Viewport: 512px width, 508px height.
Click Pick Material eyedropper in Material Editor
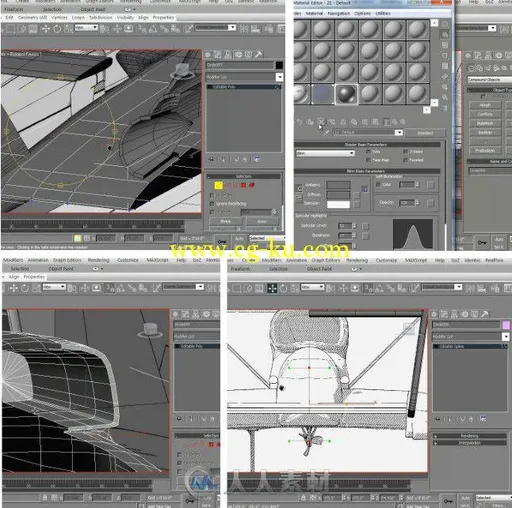coord(326,133)
